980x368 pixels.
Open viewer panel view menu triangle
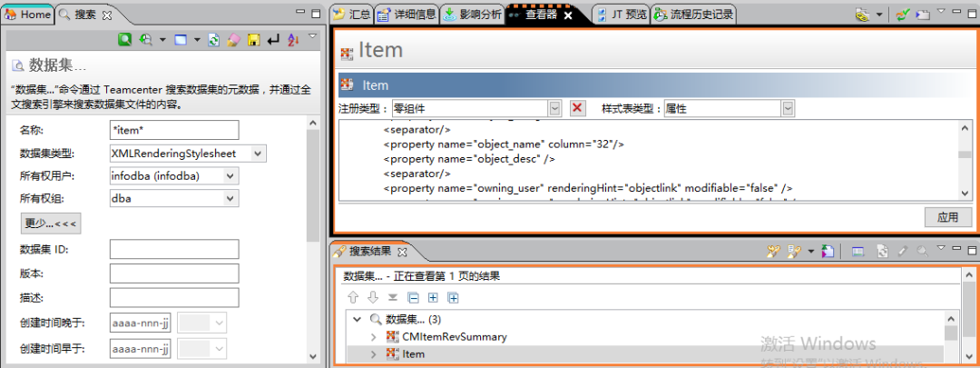941,11
